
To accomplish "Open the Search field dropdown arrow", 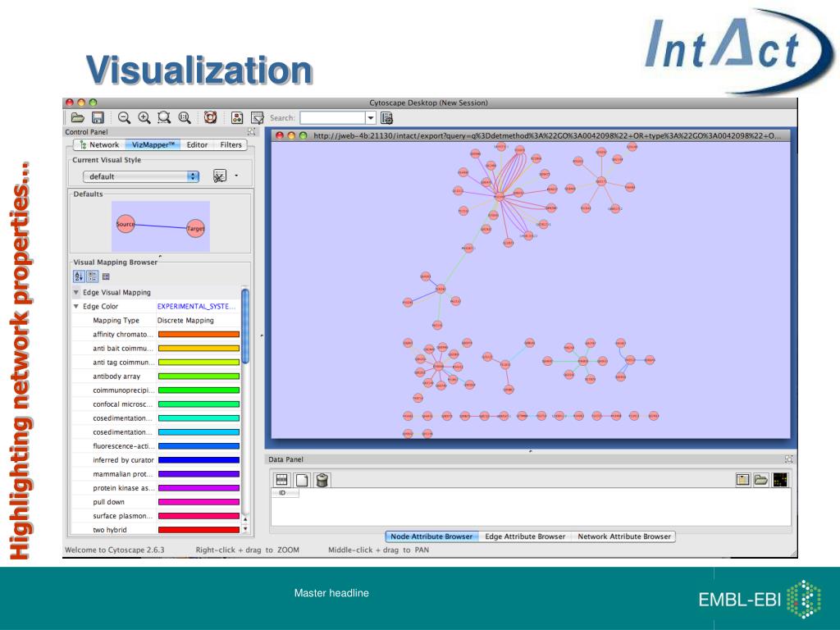I will click(x=371, y=118).
